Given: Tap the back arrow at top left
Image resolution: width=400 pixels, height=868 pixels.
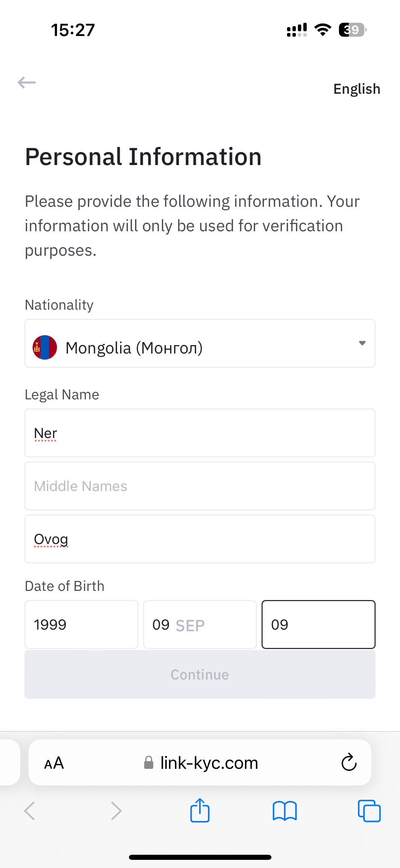Looking at the screenshot, I should coord(26,83).
